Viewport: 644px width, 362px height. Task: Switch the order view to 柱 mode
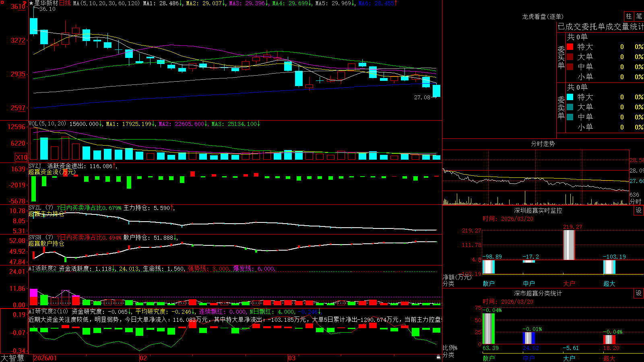pos(629,16)
